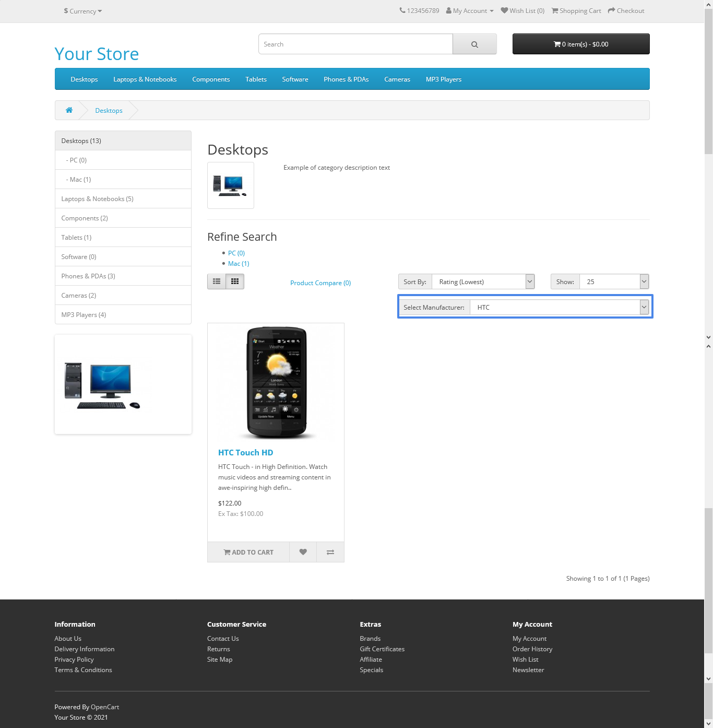Image resolution: width=713 pixels, height=728 pixels.
Task: Open the home breadcrumb icon
Action: point(69,110)
